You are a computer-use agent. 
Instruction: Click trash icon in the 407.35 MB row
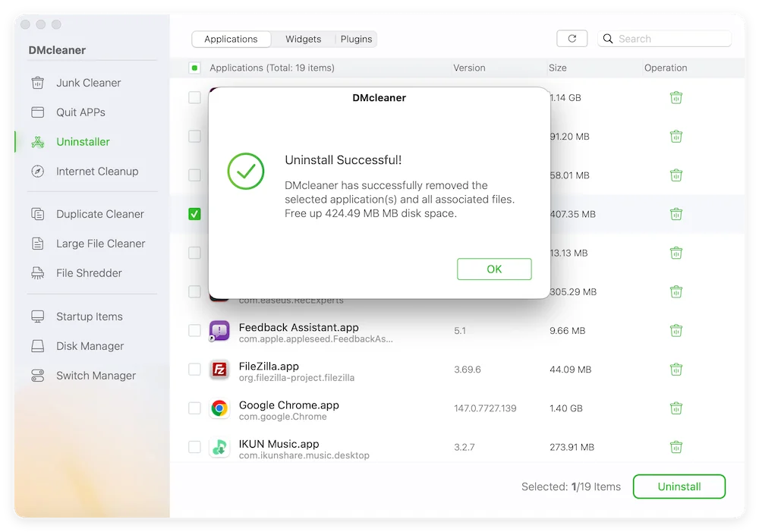(x=676, y=214)
